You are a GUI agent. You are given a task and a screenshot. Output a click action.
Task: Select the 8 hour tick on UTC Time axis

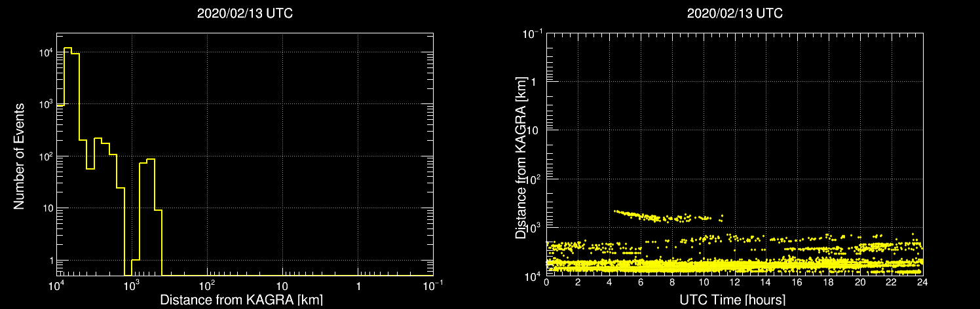pos(672,283)
